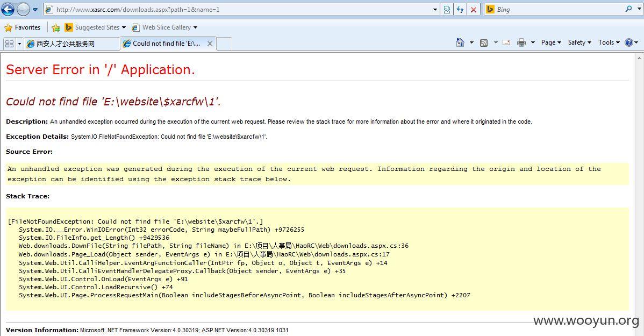The image size is (644, 336).
Task: Open search provider dropdown arrow
Action: click(638, 9)
